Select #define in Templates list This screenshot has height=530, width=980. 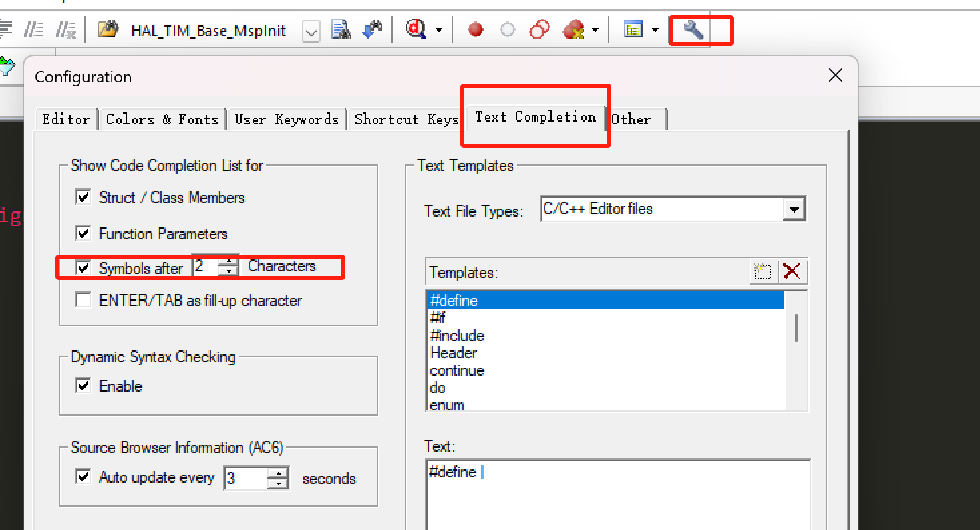click(x=605, y=300)
